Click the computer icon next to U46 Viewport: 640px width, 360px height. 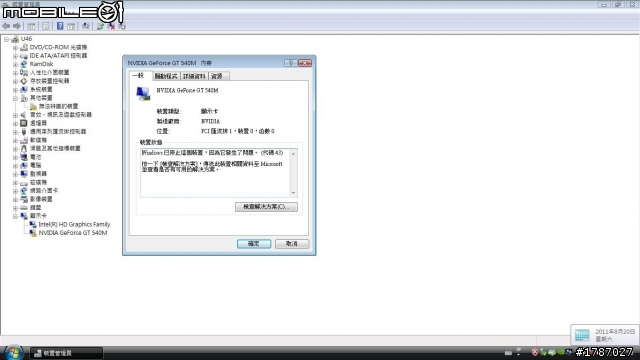[x=15, y=39]
